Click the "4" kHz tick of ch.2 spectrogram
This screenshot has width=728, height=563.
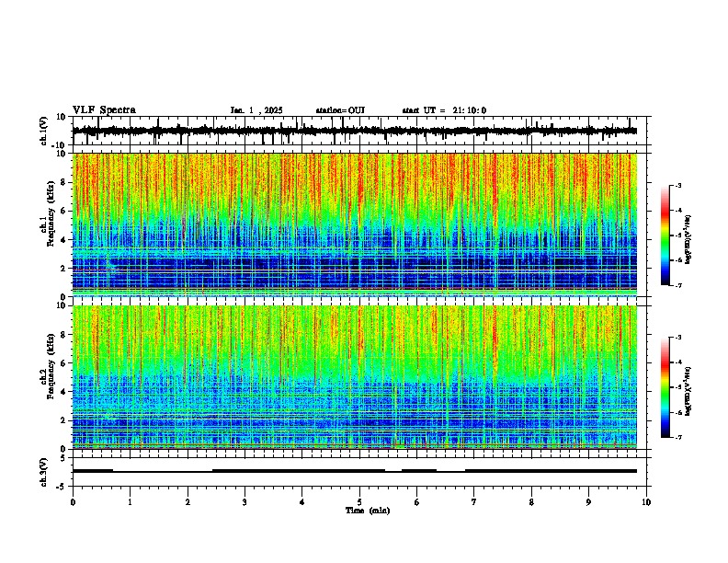(x=63, y=392)
